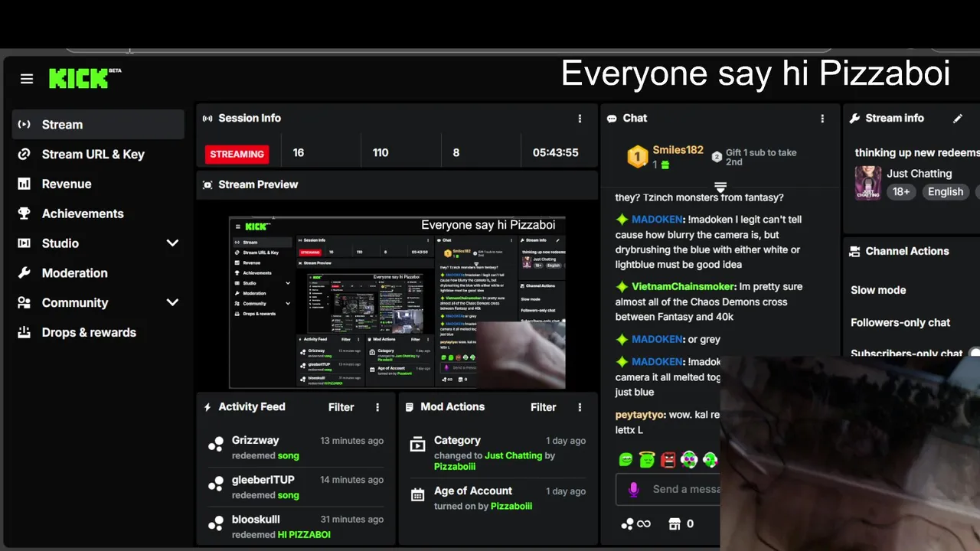980x551 pixels.
Task: Open the Mod Actions Filter
Action: [x=544, y=408]
